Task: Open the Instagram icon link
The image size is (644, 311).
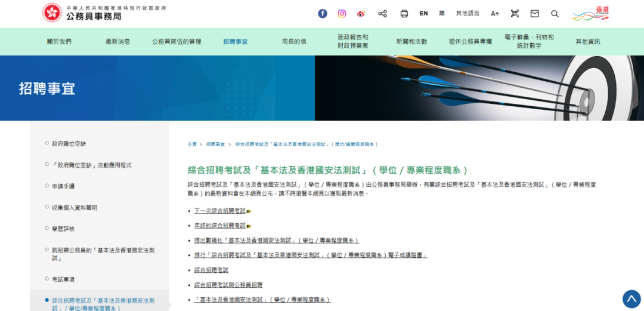Action: click(x=342, y=13)
